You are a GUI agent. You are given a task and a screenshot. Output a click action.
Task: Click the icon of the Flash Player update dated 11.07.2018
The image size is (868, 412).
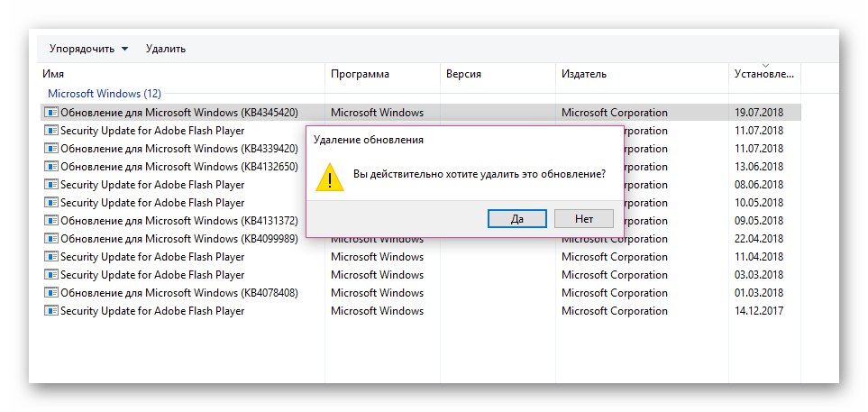51,131
